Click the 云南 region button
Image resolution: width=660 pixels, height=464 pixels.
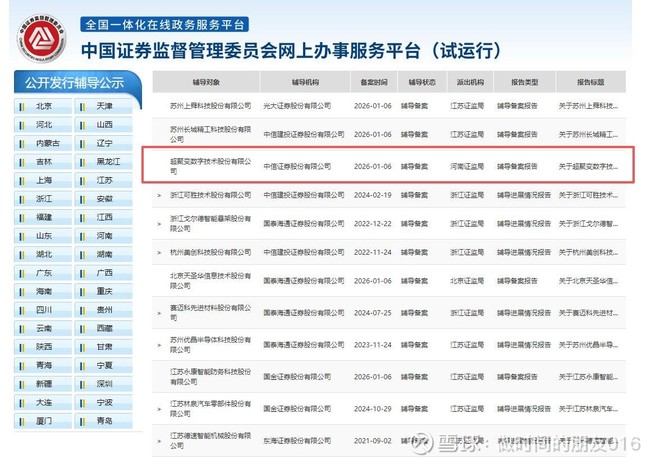(43, 328)
